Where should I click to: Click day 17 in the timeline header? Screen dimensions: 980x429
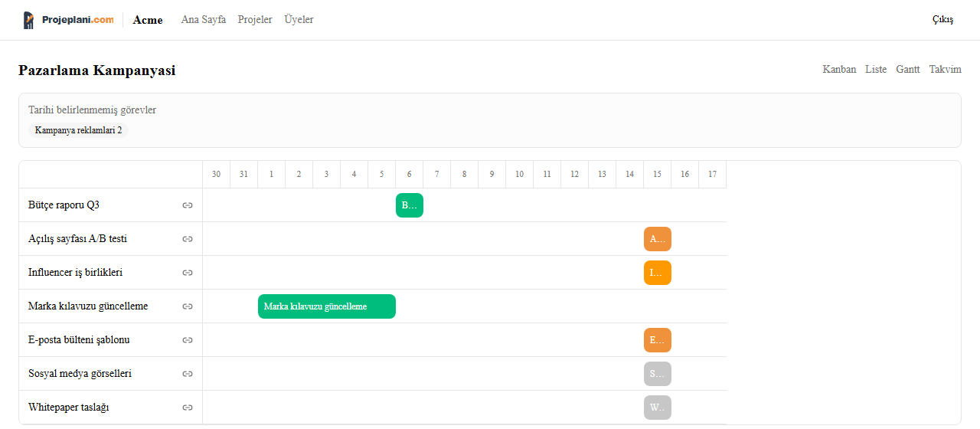(713, 175)
